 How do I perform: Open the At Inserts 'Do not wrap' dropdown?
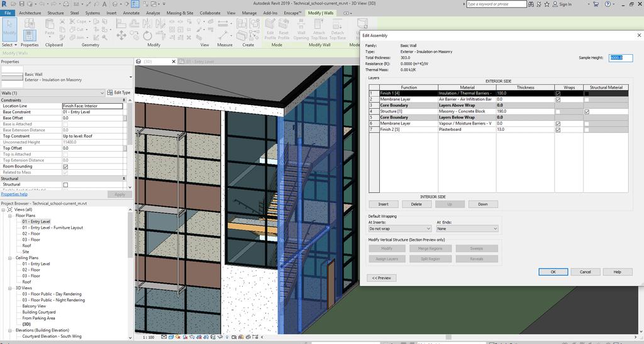399,229
